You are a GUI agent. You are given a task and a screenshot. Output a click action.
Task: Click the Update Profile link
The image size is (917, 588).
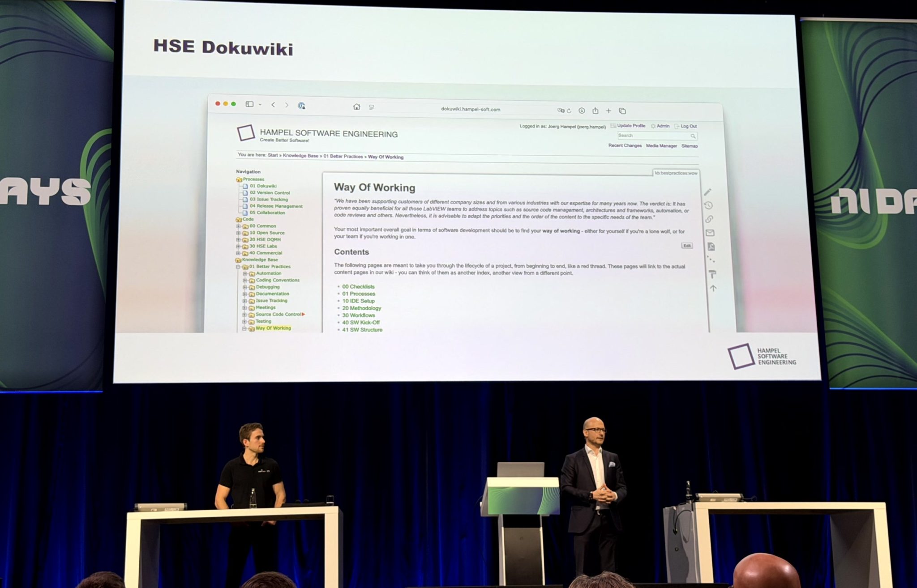(x=628, y=126)
